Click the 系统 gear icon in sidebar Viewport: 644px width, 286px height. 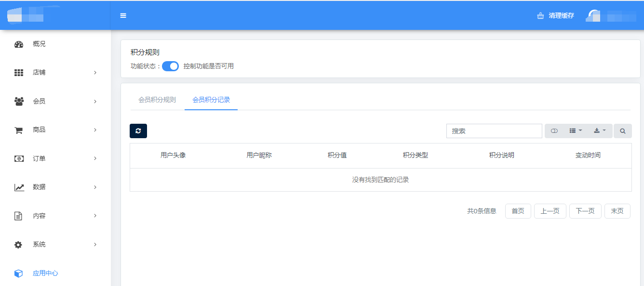tap(19, 245)
